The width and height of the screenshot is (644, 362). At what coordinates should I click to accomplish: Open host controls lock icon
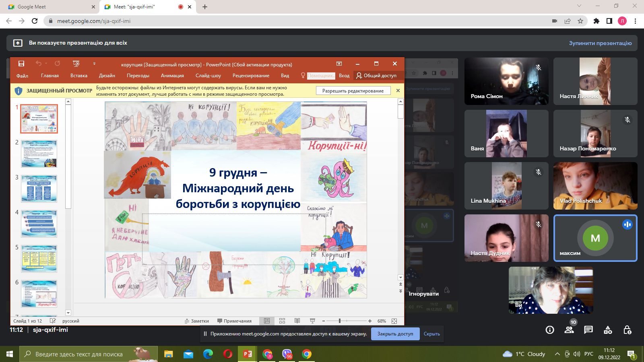[627, 330]
